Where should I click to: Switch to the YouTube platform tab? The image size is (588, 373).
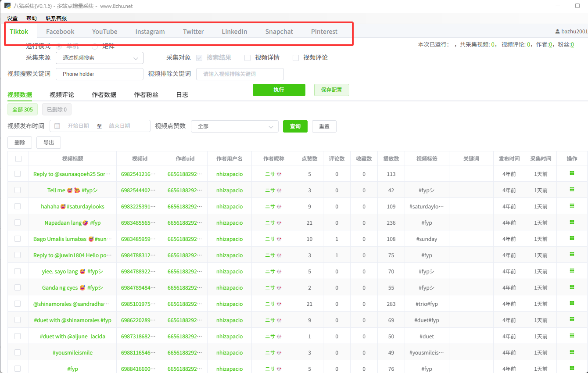click(104, 32)
